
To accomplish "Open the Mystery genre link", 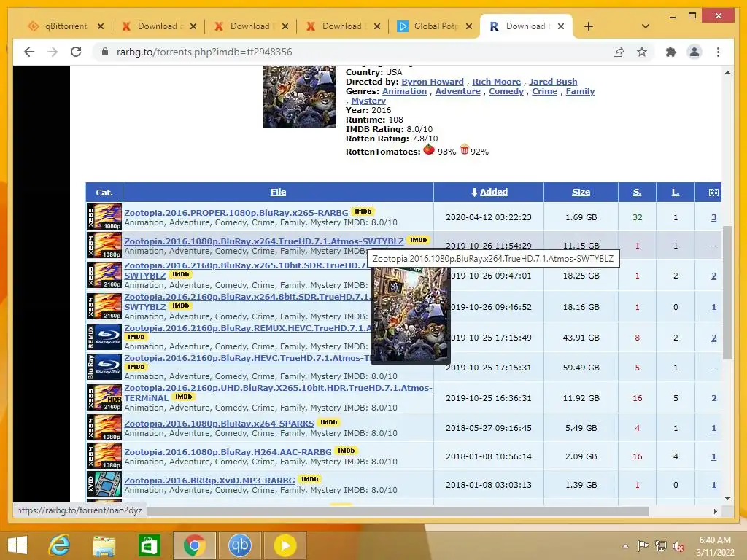I will (x=368, y=101).
